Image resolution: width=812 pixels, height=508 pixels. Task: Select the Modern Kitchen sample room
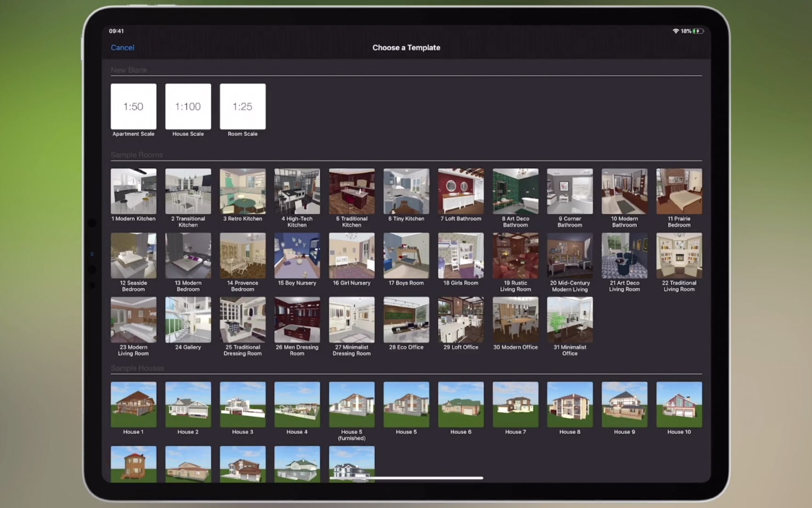click(x=133, y=191)
